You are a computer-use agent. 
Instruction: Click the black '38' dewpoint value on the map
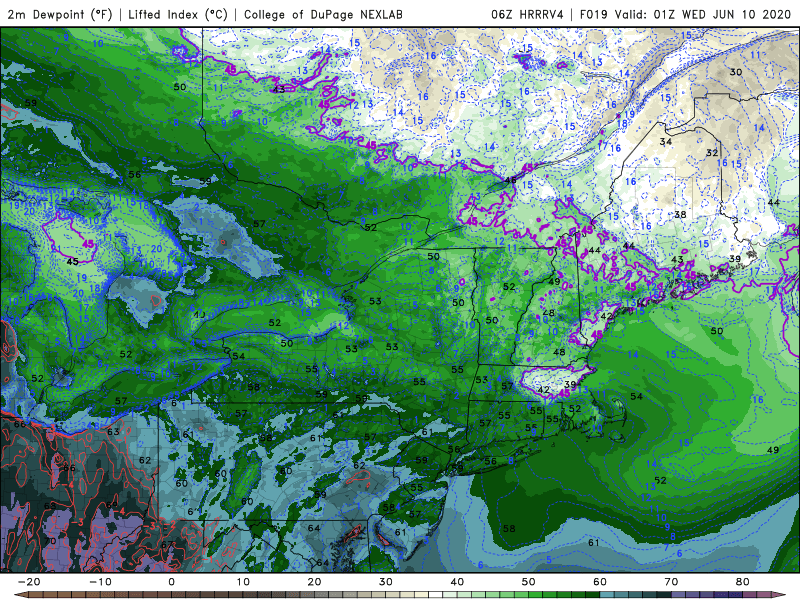(680, 214)
